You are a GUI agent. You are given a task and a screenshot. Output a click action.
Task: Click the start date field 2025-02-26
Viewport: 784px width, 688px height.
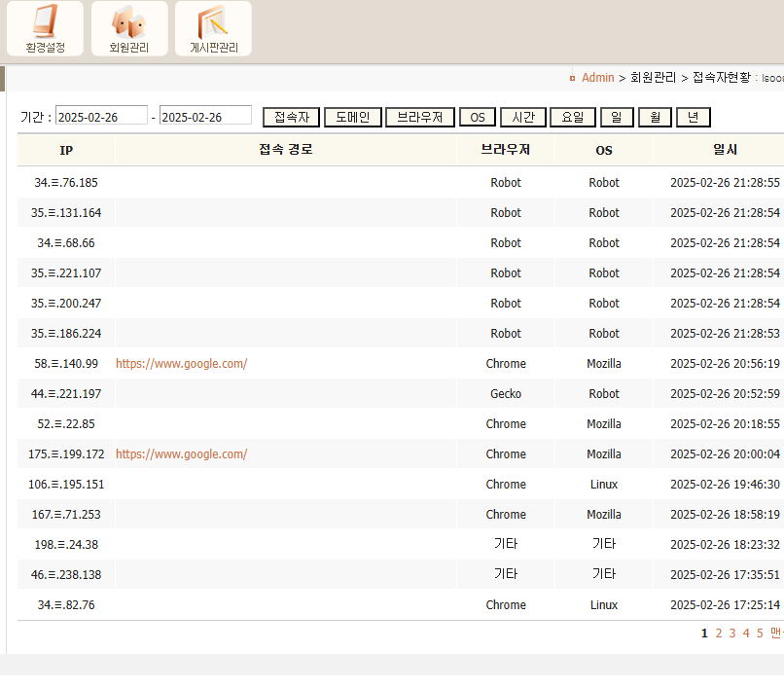tap(101, 116)
